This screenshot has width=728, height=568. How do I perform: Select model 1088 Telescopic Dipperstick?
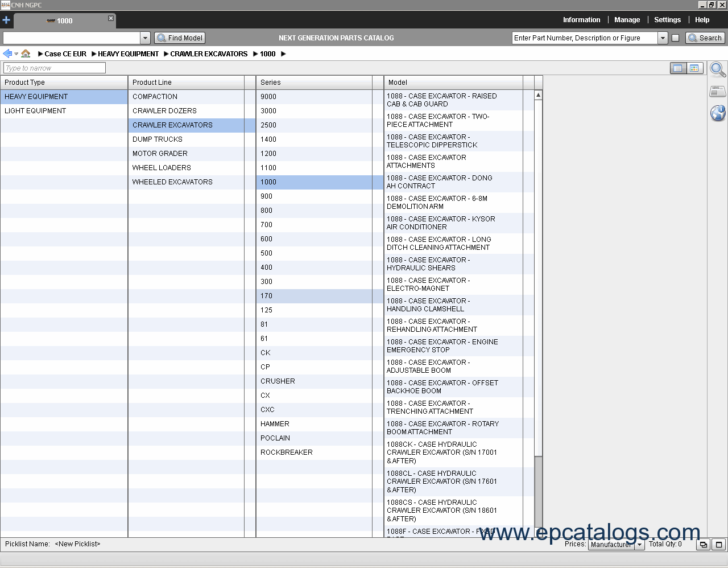point(459,141)
